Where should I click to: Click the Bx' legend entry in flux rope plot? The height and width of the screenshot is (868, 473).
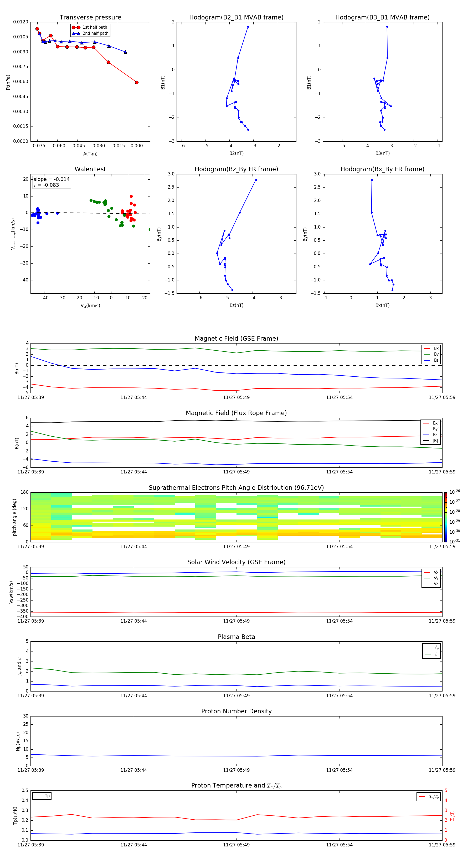(431, 423)
